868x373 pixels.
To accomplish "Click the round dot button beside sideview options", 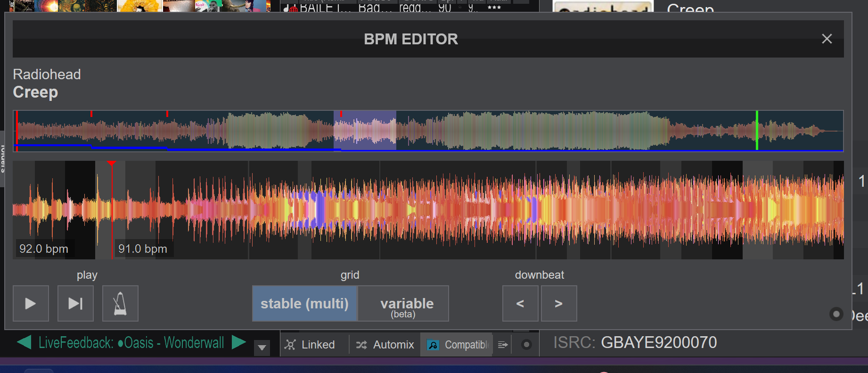I will (x=526, y=345).
